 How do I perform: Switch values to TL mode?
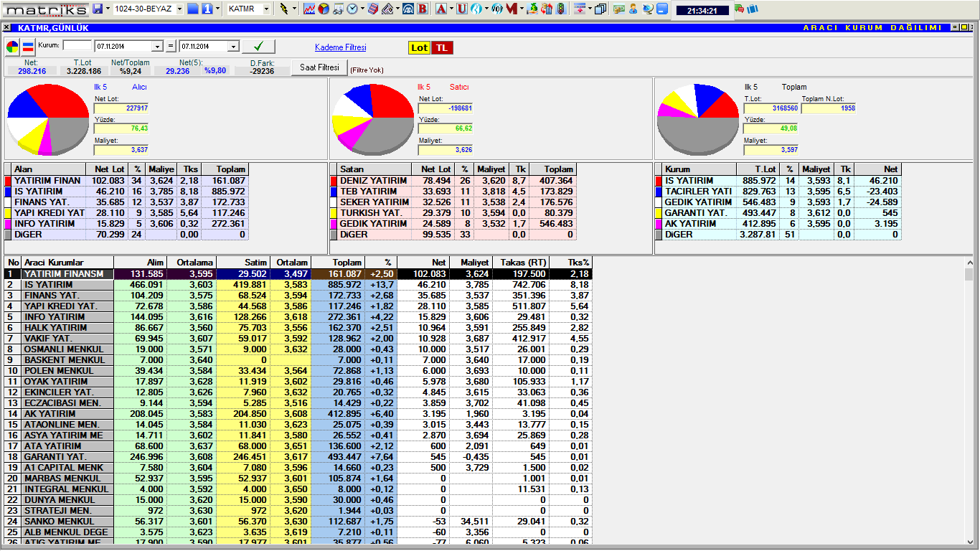(442, 47)
